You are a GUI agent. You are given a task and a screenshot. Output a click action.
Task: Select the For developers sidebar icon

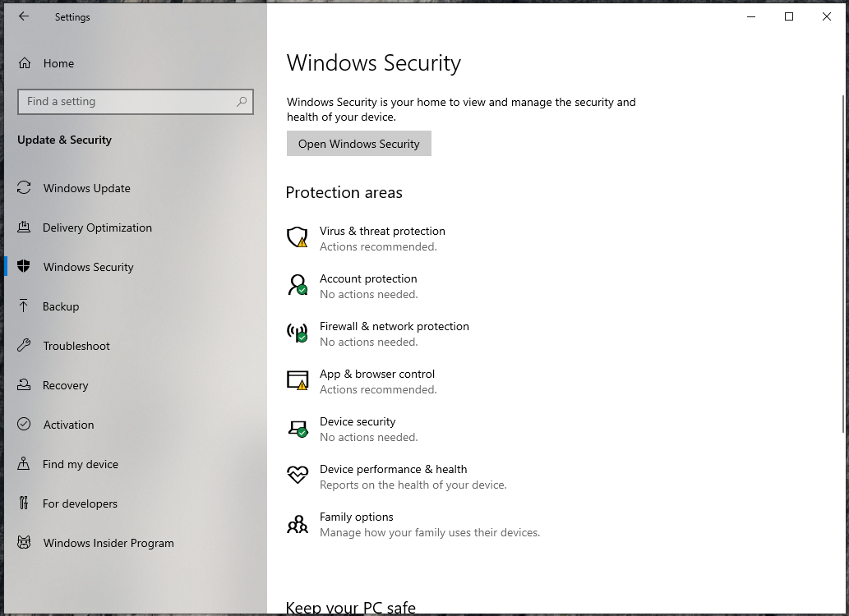coord(24,503)
